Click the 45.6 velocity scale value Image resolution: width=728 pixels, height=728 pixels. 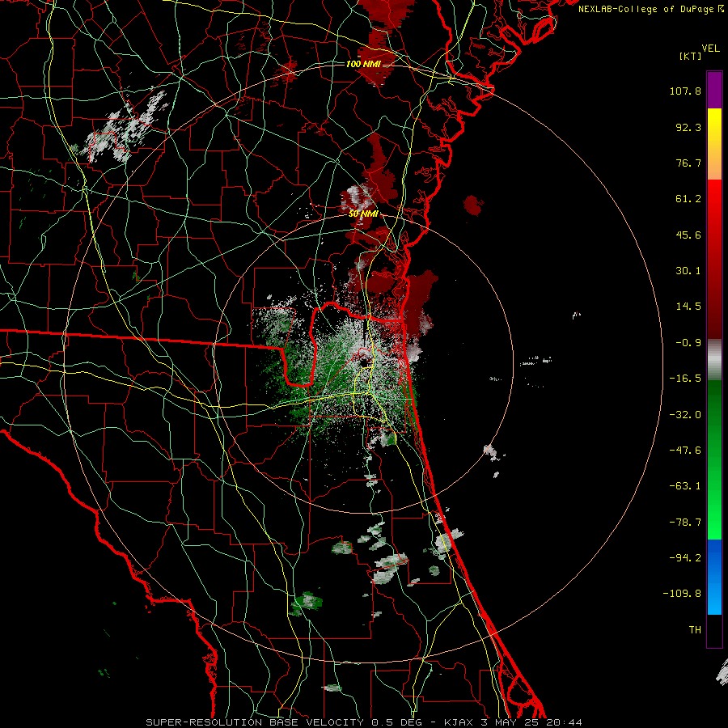pyautogui.click(x=688, y=235)
